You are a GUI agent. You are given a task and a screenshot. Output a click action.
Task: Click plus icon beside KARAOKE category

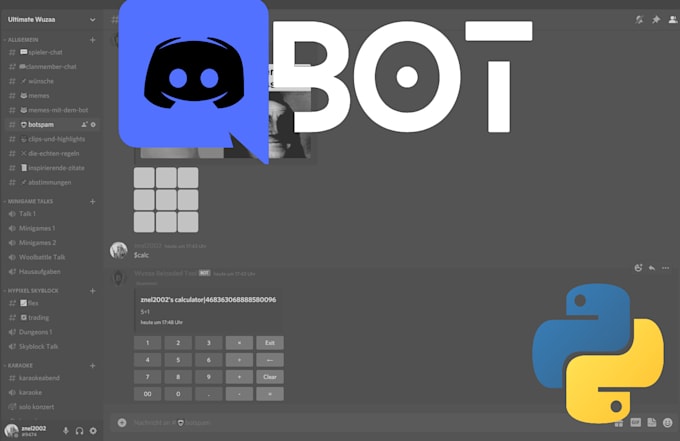point(92,366)
